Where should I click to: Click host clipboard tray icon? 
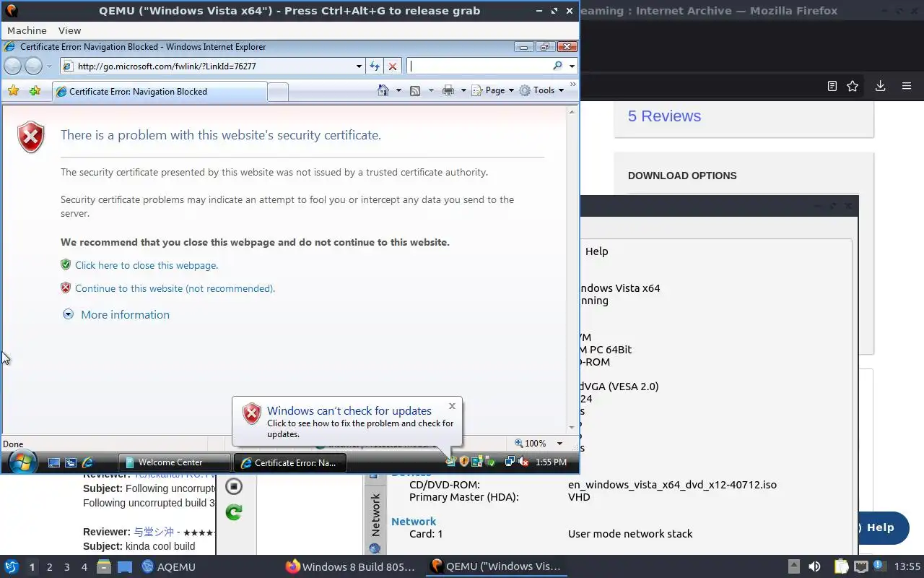[x=840, y=566]
